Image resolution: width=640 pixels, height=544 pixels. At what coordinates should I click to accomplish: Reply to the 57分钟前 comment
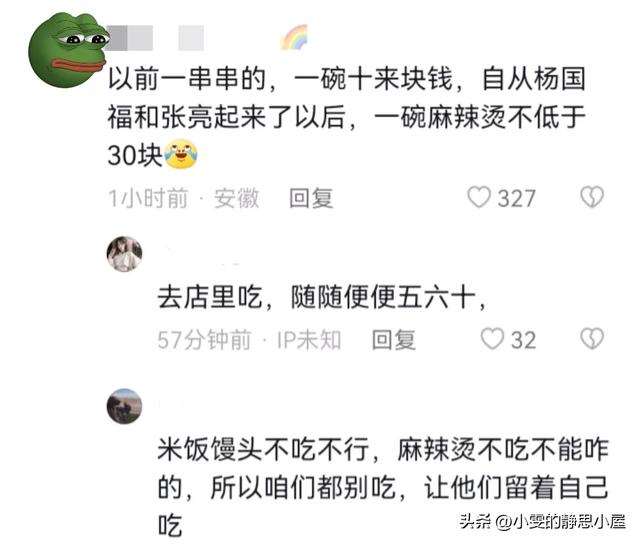point(394,340)
